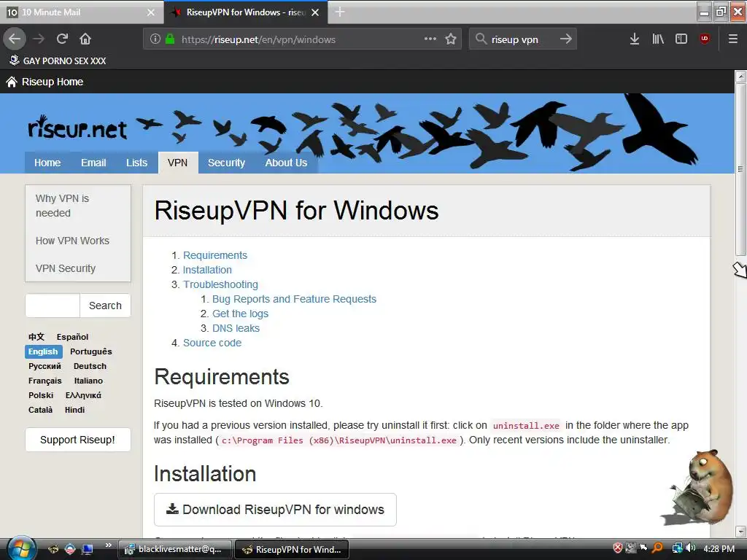Screen dimensions: 747x560
Task: Switch language to Deutsch
Action: (x=90, y=366)
